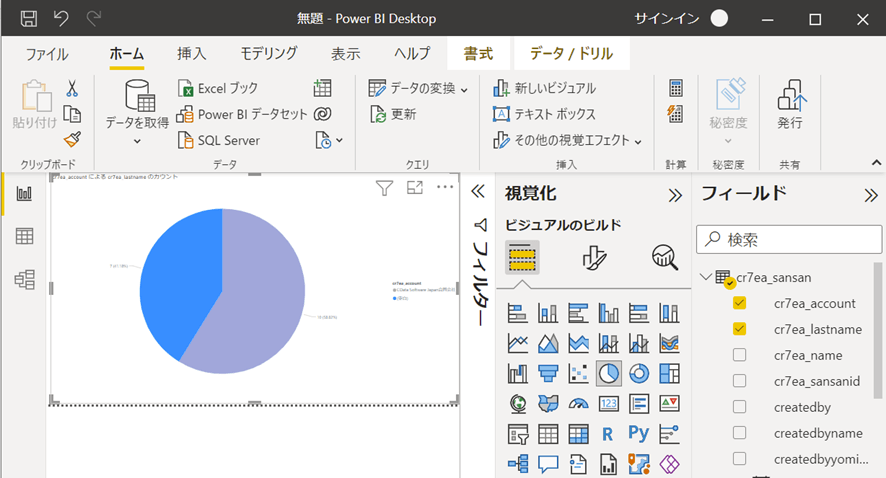Pick the funnel chart visual
The width and height of the screenshot is (886, 478).
coord(548,373)
